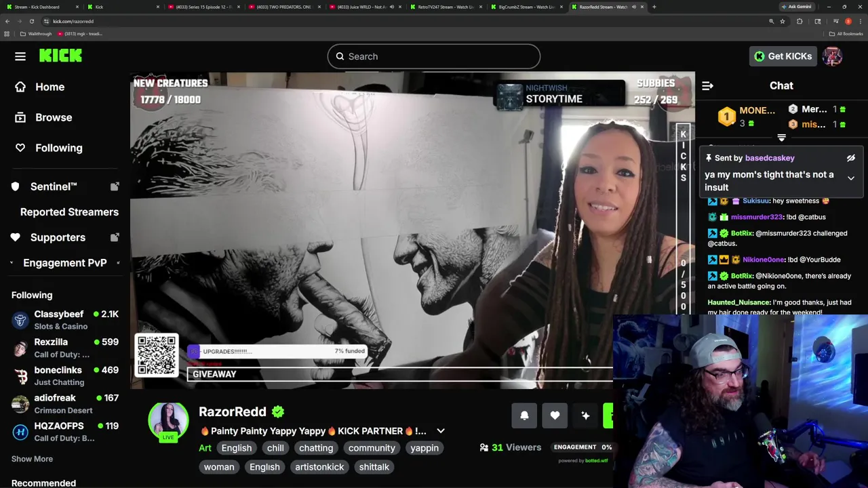Collapse chat with arrow icon

707,85
